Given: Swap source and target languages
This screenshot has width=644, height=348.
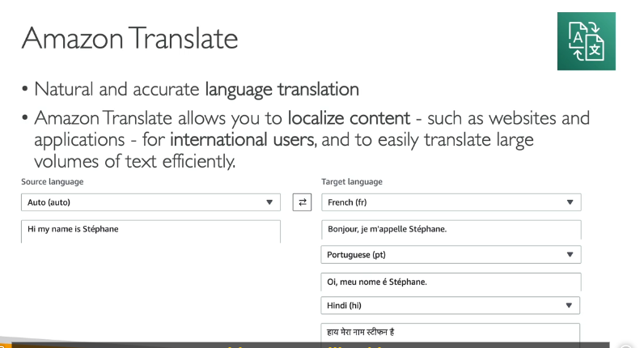Looking at the screenshot, I should click(302, 202).
